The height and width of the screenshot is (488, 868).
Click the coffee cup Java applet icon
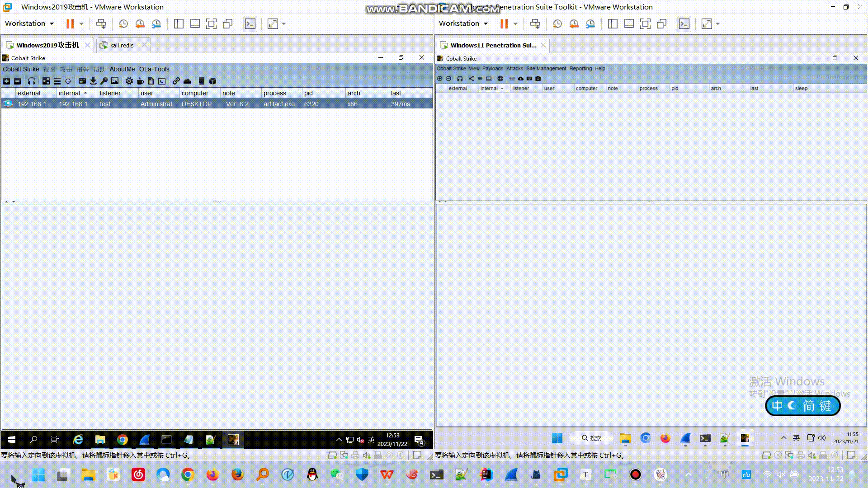[x=140, y=81]
